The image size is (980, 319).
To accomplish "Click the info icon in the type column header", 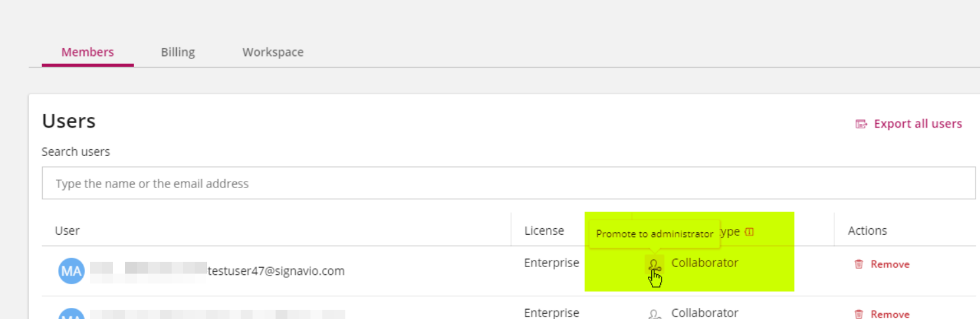I will pyautogui.click(x=749, y=232).
